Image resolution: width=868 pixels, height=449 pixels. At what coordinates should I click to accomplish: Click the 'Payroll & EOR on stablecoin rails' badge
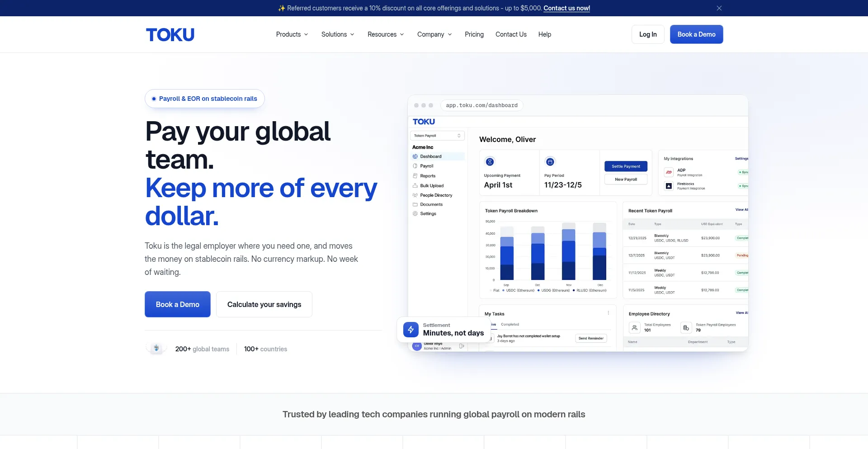[205, 99]
